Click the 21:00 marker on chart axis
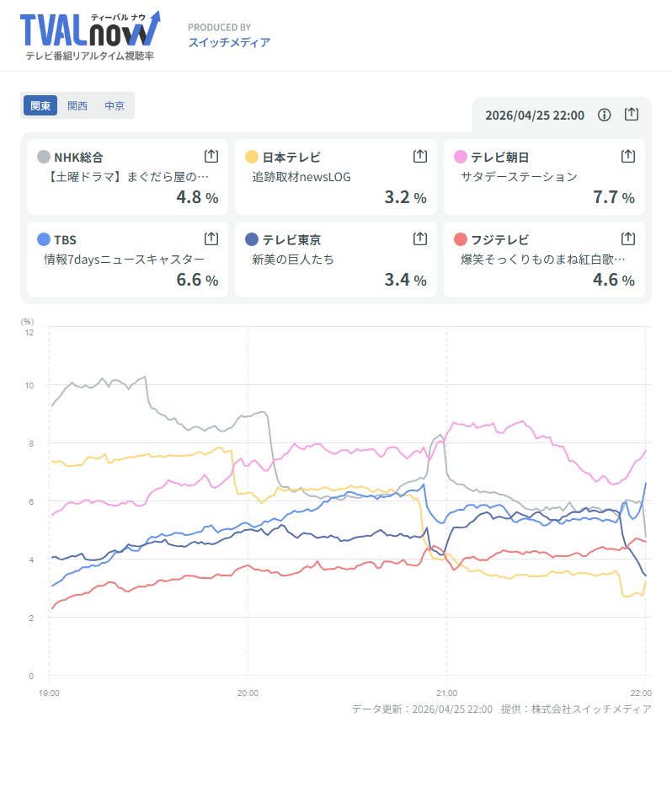 [446, 692]
